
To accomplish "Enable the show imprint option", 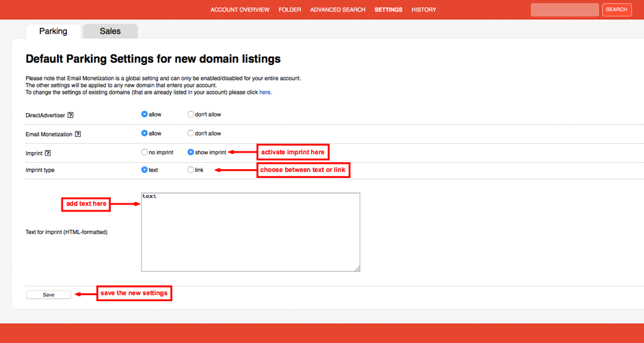I will pyautogui.click(x=191, y=152).
